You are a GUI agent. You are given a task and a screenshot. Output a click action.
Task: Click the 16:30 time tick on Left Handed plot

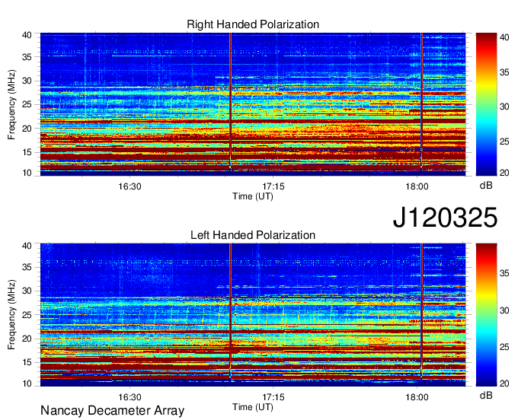point(129,396)
